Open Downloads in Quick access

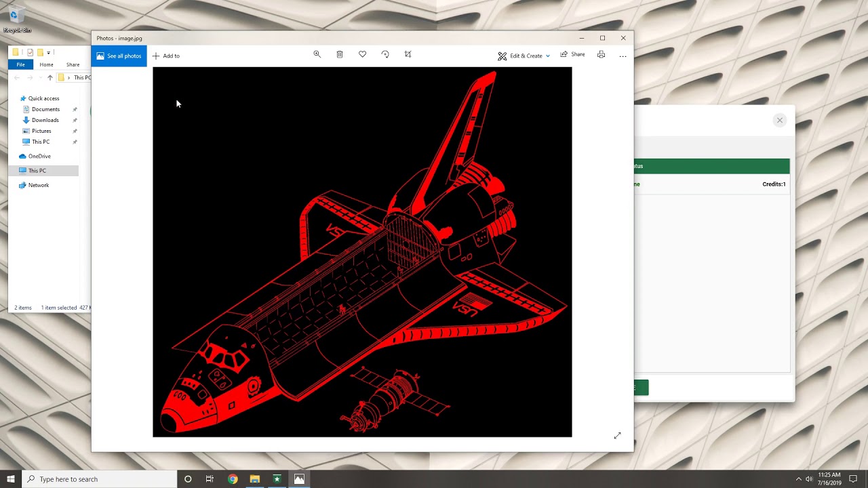[45, 120]
